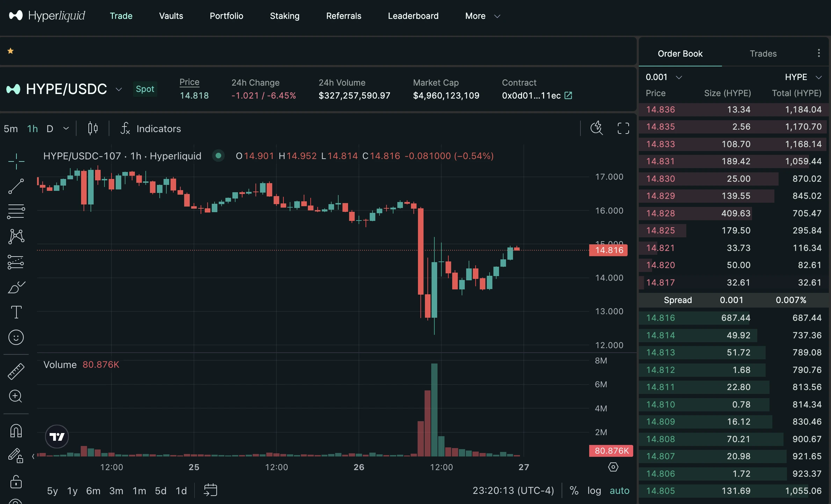Select the long position forecasting tool

coord(16,262)
